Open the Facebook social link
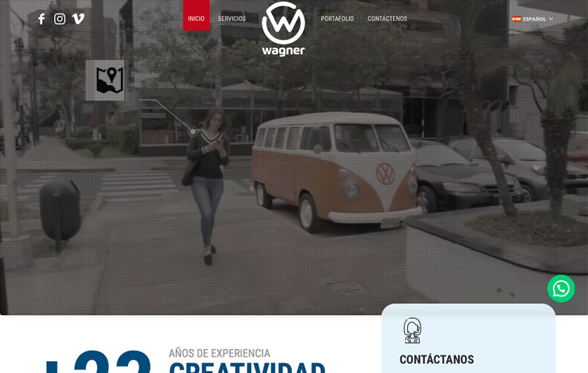588x373 pixels. 41,19
